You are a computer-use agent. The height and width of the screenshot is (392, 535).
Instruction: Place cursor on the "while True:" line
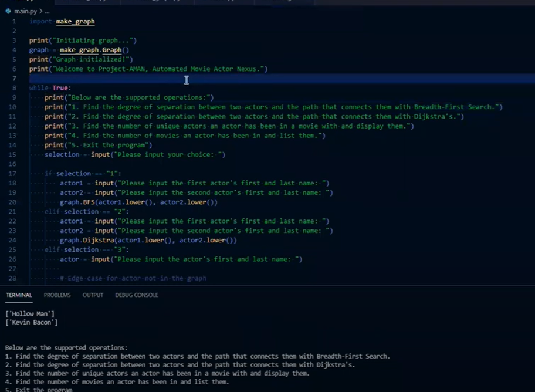[50, 88]
